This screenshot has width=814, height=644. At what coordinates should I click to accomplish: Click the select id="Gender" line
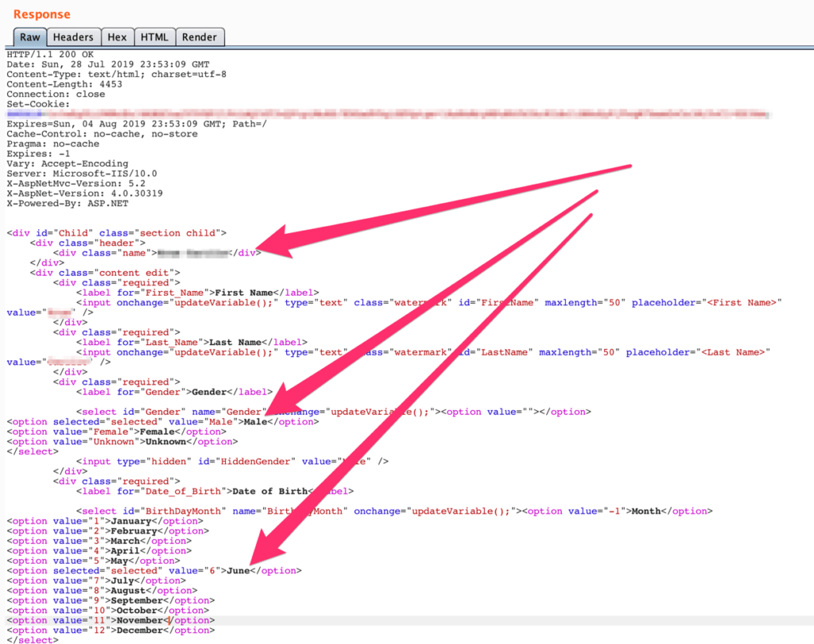[334, 412]
